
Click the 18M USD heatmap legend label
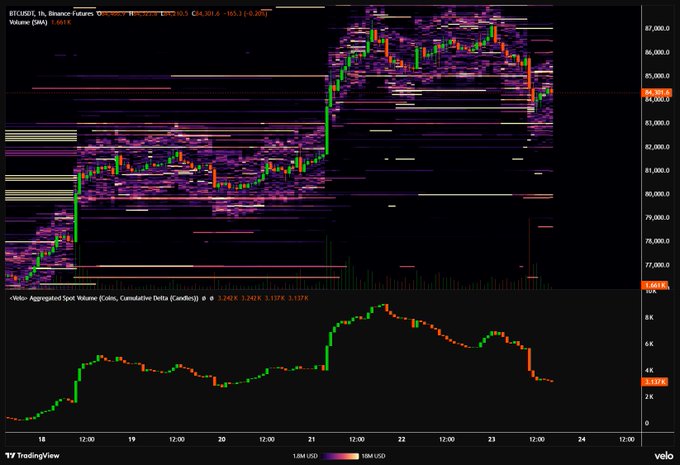[x=373, y=456]
